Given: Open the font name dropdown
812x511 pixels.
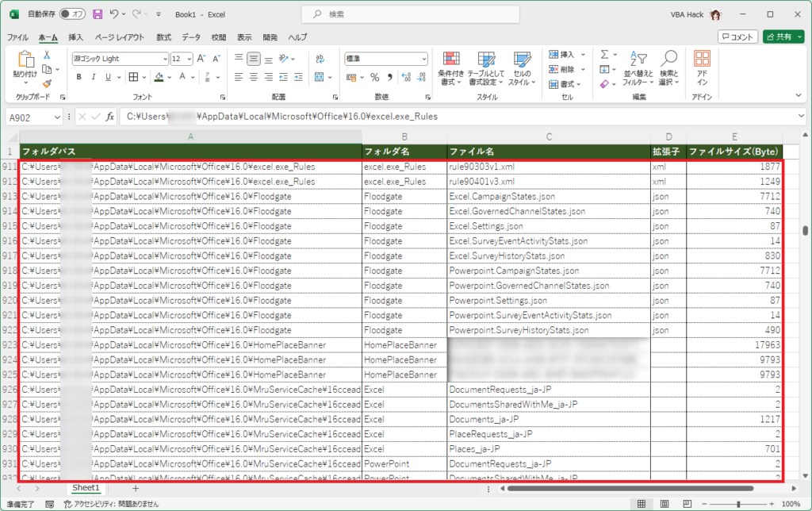Looking at the screenshot, I should tap(119, 58).
